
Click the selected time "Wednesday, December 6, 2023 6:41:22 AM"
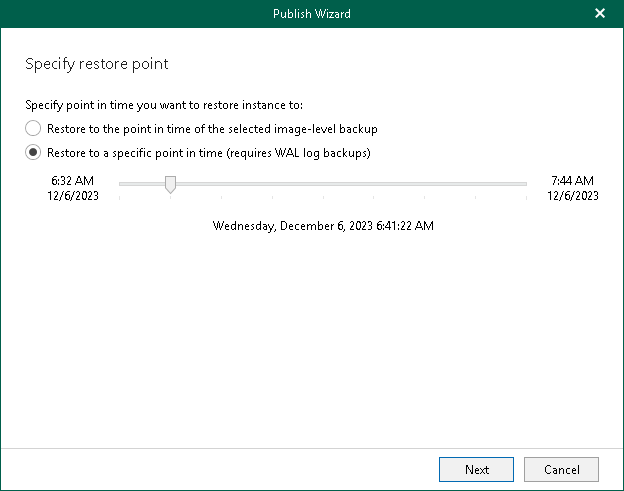point(323,226)
